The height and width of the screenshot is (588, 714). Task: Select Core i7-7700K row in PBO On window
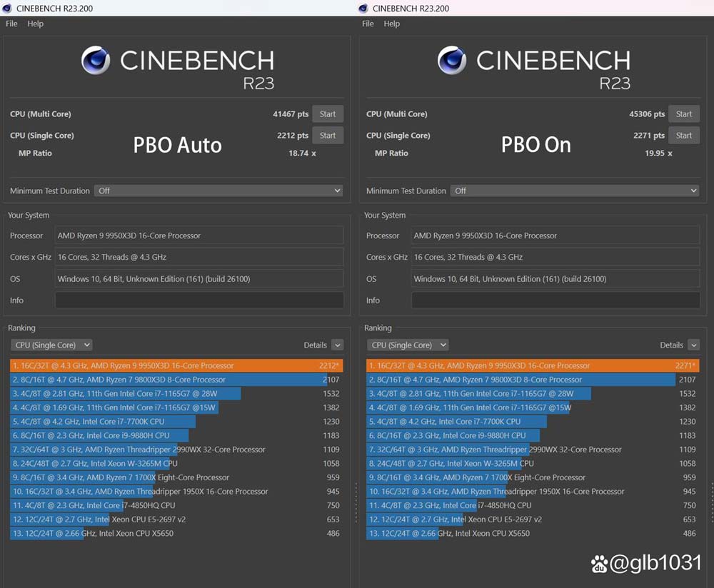(x=533, y=422)
